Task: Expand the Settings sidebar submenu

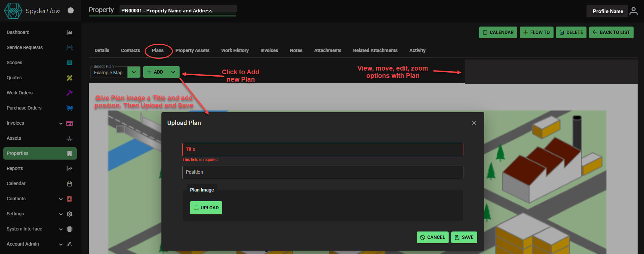Action: (x=61, y=214)
